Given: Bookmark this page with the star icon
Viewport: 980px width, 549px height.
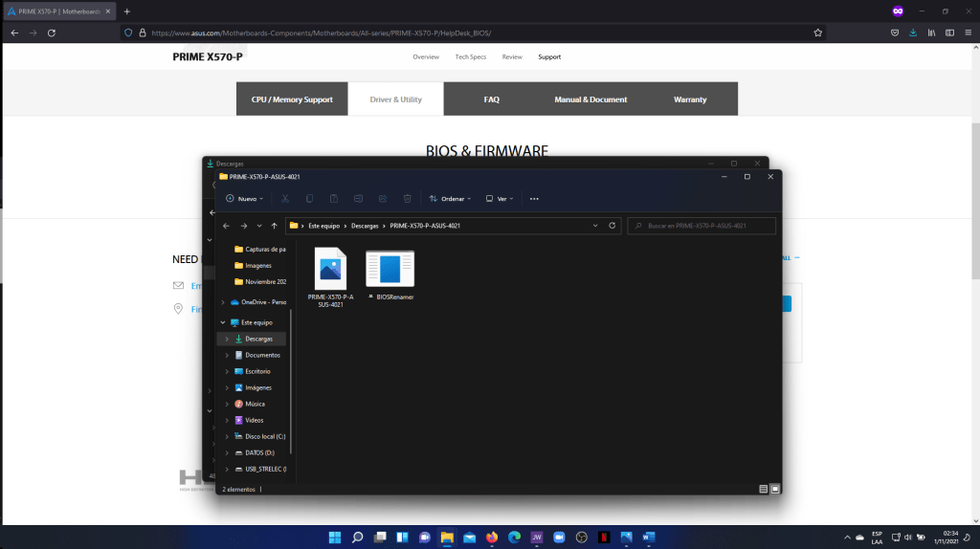Looking at the screenshot, I should point(817,32).
